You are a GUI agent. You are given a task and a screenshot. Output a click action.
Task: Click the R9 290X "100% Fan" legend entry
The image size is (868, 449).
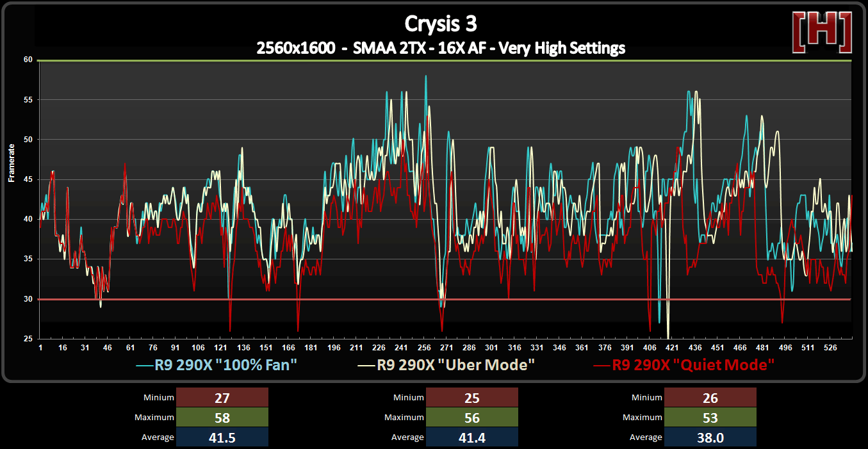217,365
